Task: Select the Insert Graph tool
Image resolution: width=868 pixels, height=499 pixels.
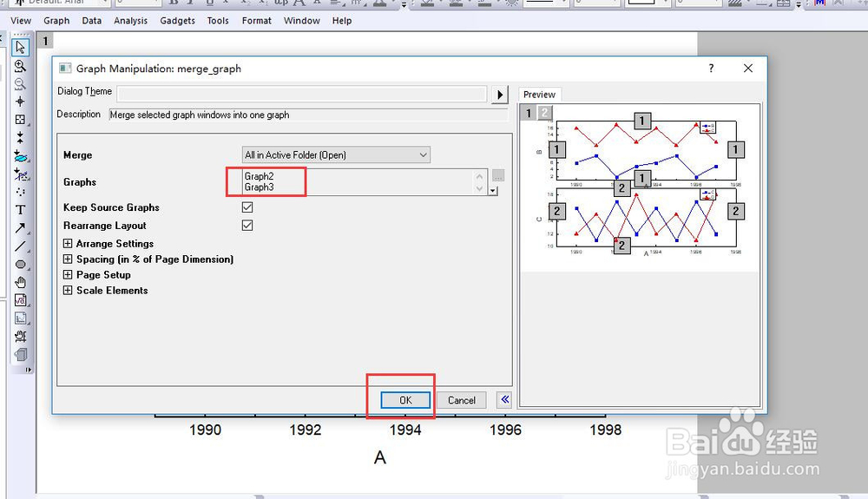Action: [x=21, y=318]
